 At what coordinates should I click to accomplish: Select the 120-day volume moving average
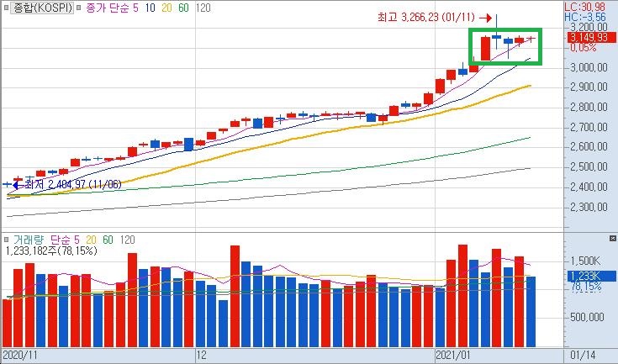coord(127,240)
